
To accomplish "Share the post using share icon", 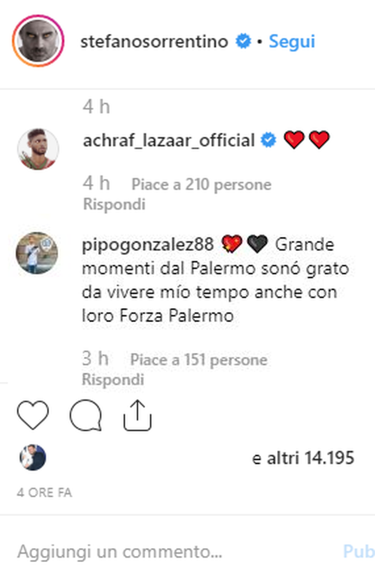I will (137, 415).
